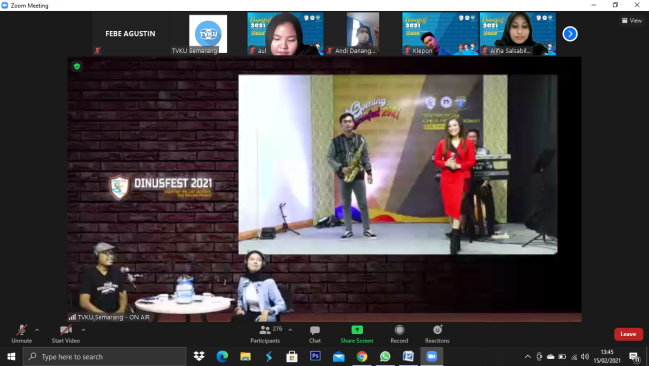The image size is (649, 366).
Task: Click the 'Type here to search' box
Action: [104, 356]
